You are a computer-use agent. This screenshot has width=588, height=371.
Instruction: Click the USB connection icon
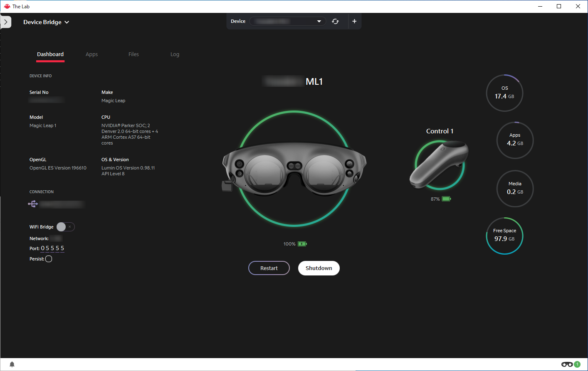(x=33, y=204)
